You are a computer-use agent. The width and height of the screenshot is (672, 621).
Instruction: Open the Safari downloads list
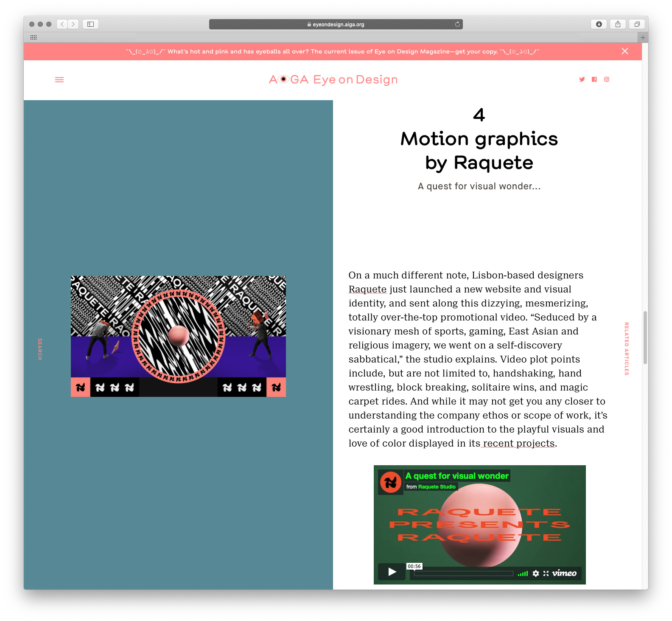point(599,24)
